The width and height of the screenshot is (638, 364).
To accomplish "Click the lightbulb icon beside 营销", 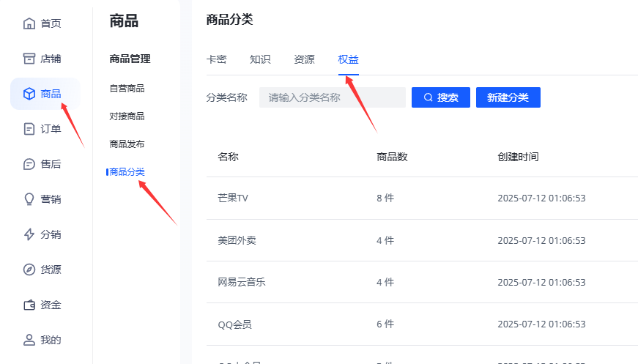I will 29,199.
